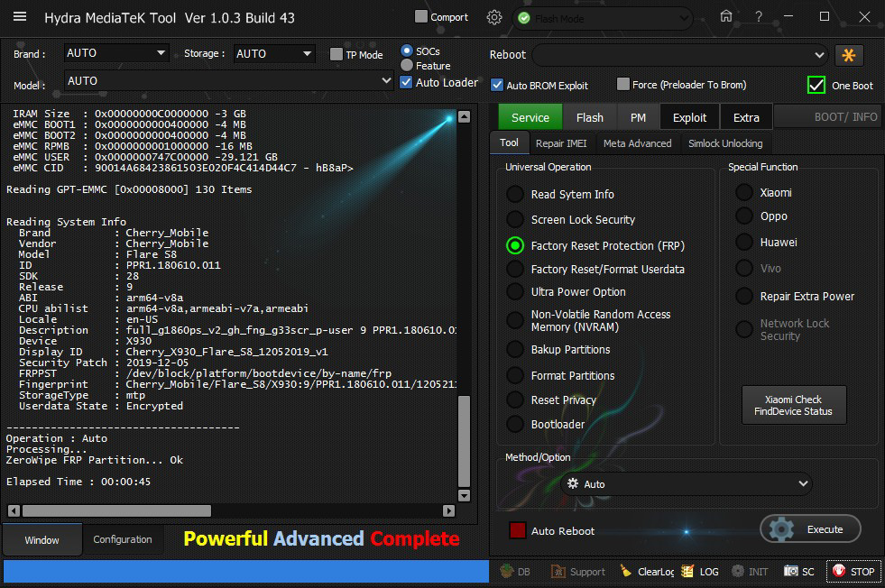Select Factory Reset/Format Userdata option
Screen dimensions: 885x588
[x=514, y=270]
